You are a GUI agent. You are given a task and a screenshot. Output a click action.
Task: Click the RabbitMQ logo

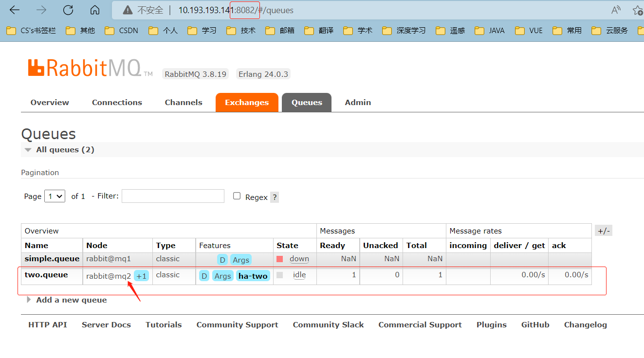click(90, 68)
